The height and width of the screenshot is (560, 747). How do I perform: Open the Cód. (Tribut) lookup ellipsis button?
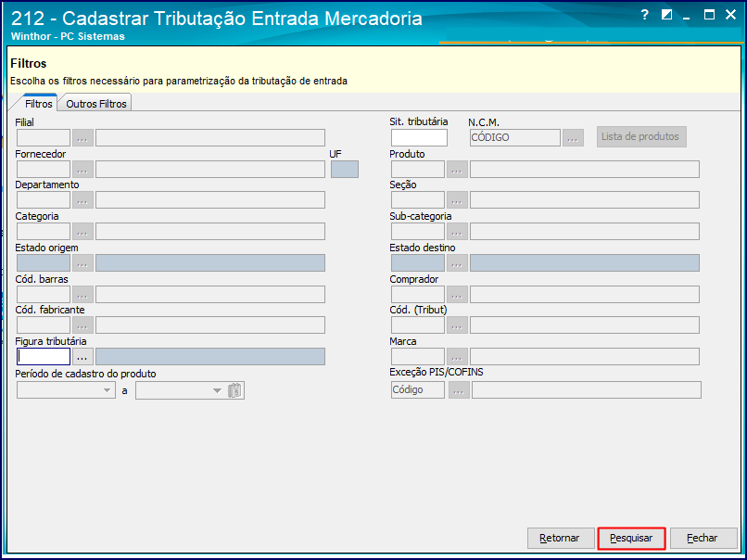[x=457, y=325]
